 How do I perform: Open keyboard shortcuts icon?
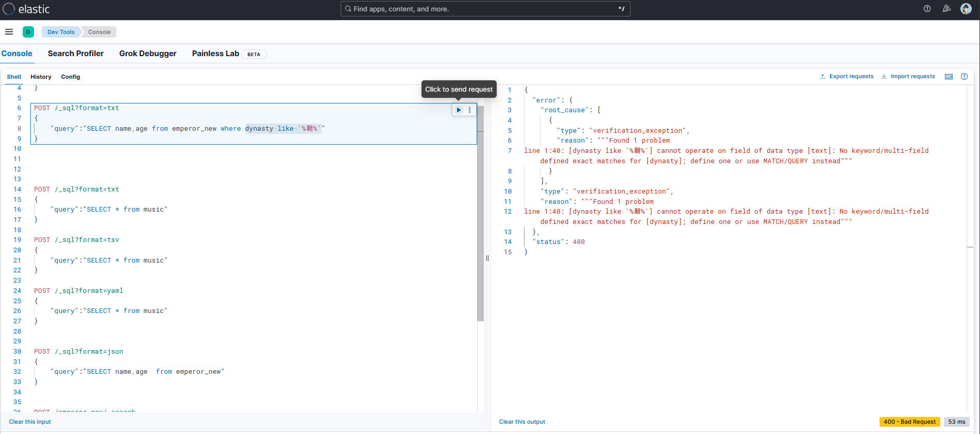coord(949,77)
